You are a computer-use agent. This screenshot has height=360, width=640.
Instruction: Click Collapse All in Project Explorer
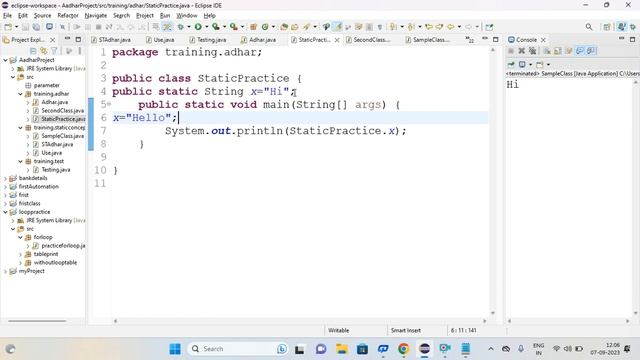(x=33, y=51)
